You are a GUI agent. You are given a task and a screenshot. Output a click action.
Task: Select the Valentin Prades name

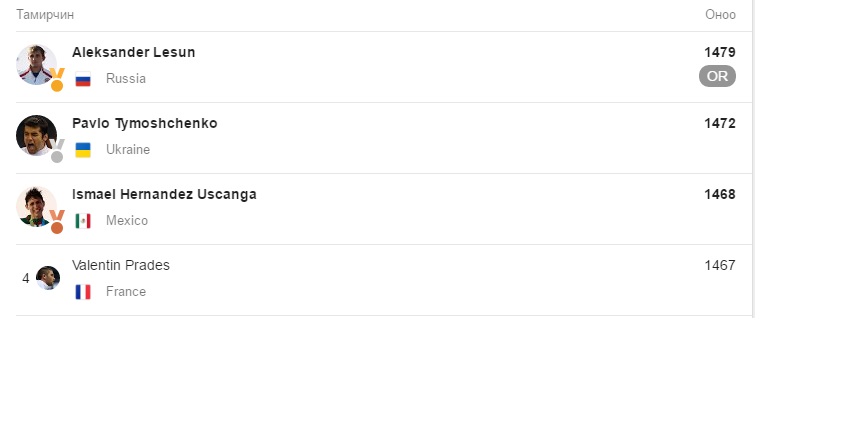tap(121, 266)
